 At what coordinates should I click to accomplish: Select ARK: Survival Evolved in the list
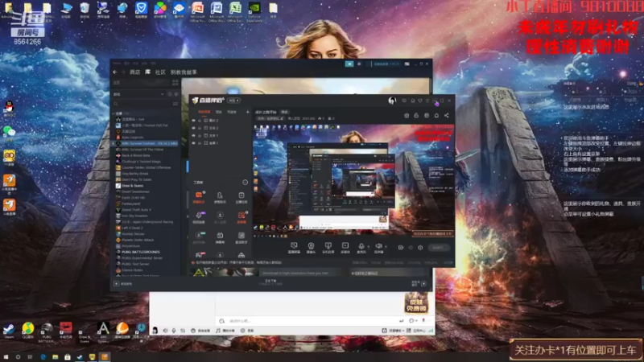[147, 143]
